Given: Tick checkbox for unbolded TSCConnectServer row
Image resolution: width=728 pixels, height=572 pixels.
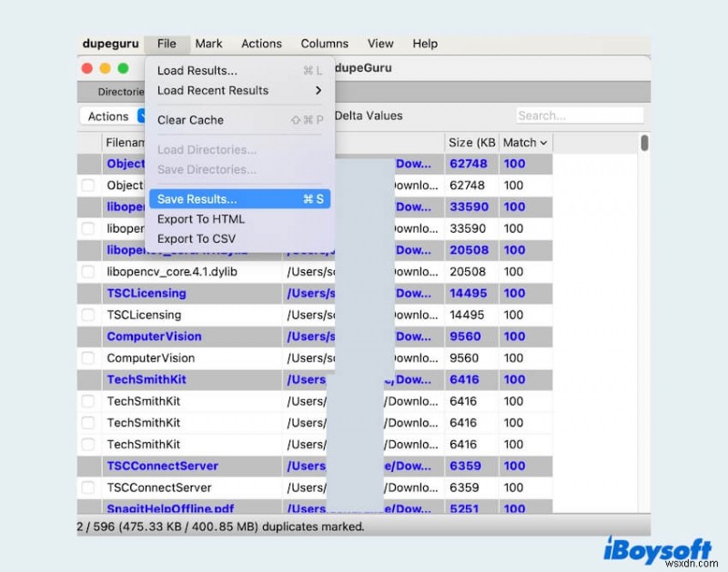Looking at the screenshot, I should click(87, 487).
